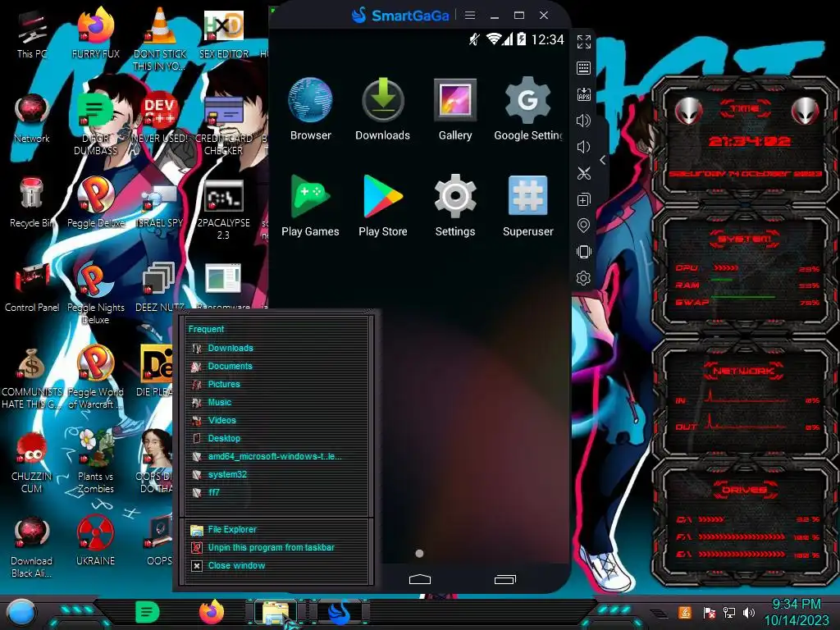
Task: Launch the Gallery app
Action: pyautogui.click(x=455, y=109)
